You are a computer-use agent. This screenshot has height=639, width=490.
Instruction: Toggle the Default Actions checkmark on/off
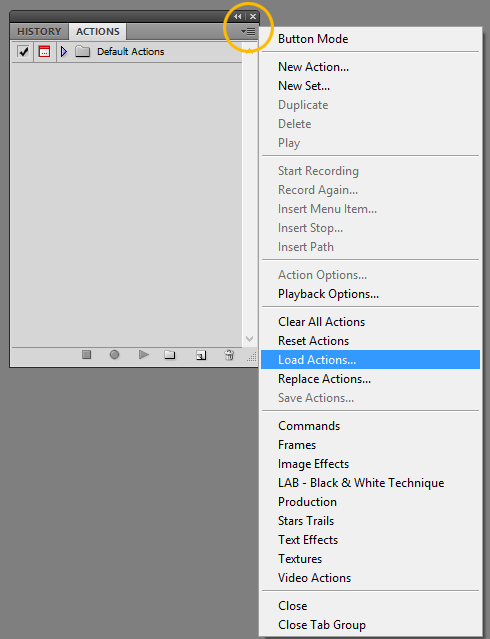pyautogui.click(x=23, y=52)
